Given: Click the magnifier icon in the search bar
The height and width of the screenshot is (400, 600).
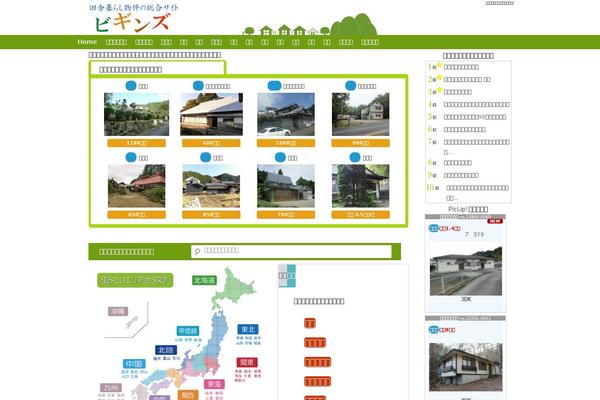Looking at the screenshot, I should pyautogui.click(x=197, y=251).
